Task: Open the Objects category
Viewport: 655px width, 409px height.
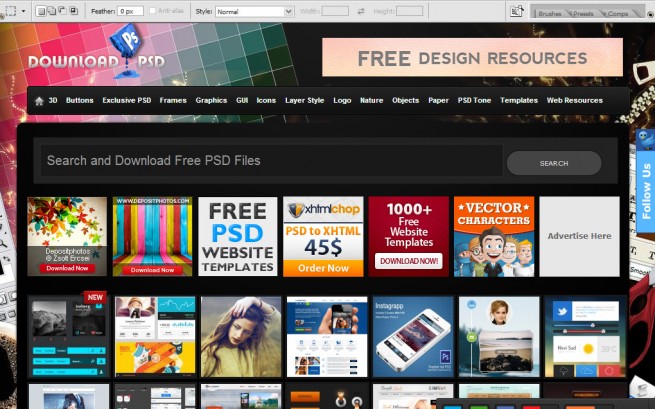Action: 405,100
